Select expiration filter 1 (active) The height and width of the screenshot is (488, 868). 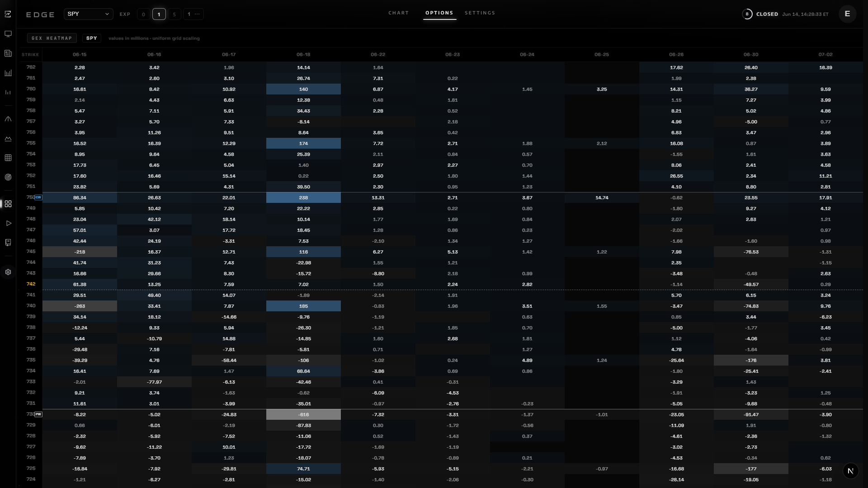(159, 14)
